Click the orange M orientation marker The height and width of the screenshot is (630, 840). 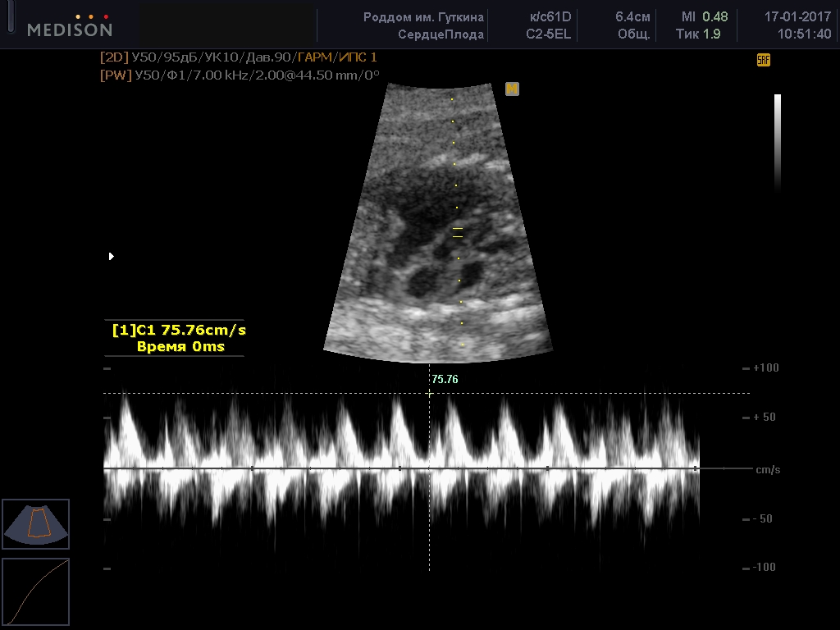(512, 89)
